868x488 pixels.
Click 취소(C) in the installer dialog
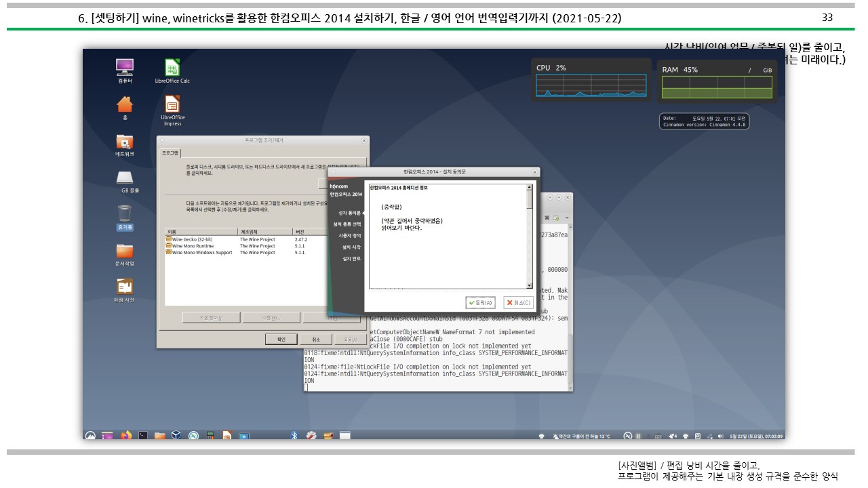point(519,302)
